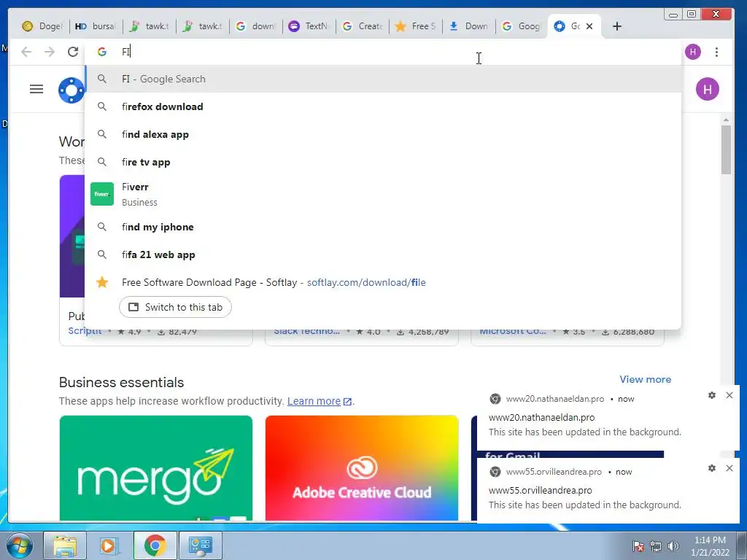
Task: Select the Fiverr Business suggestion
Action: pos(383,194)
